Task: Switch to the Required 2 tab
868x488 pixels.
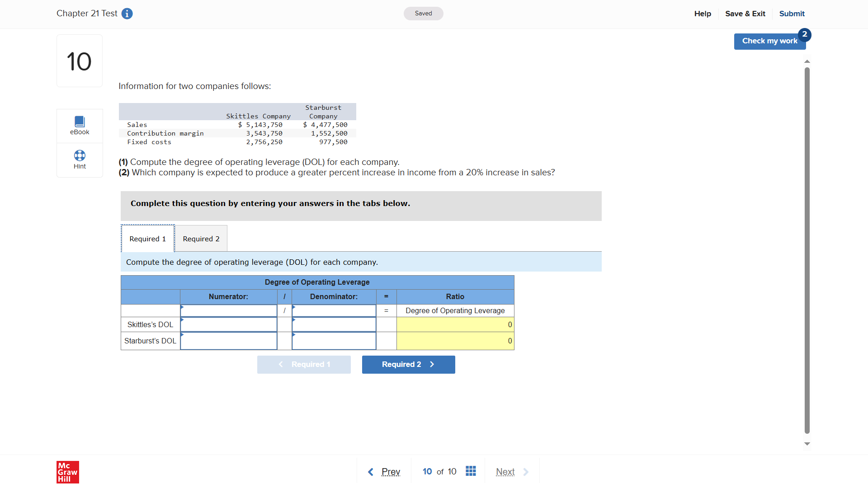Action: point(201,239)
